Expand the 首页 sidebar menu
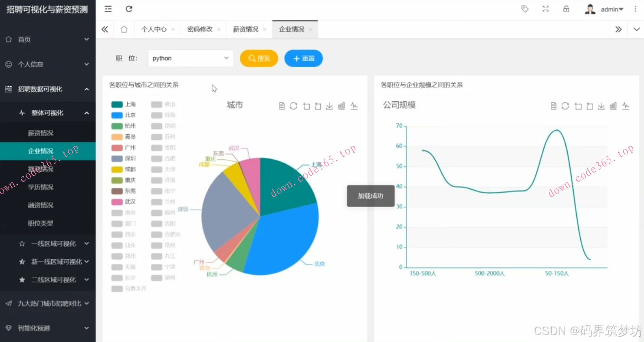644x342 pixels. pyautogui.click(x=48, y=39)
